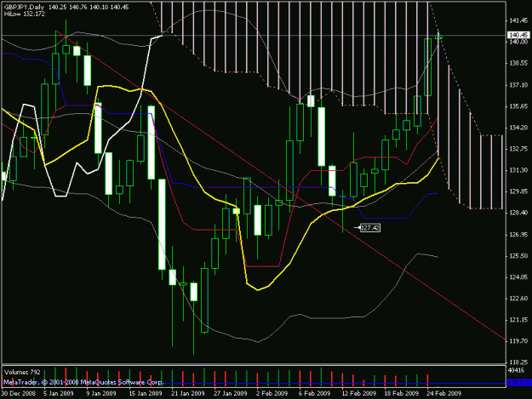532x399 pixels.
Task: Click the 24 Feb 2009 date label
Action: 443,393
